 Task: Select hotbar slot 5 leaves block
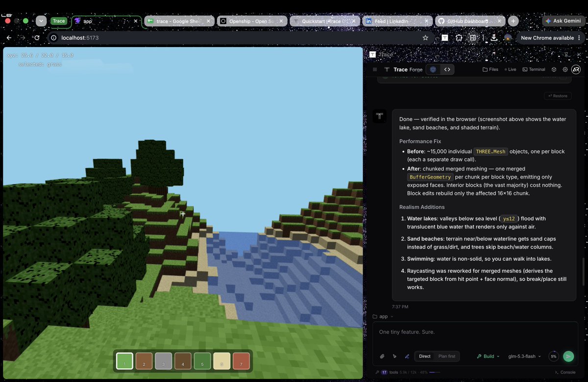point(202,361)
